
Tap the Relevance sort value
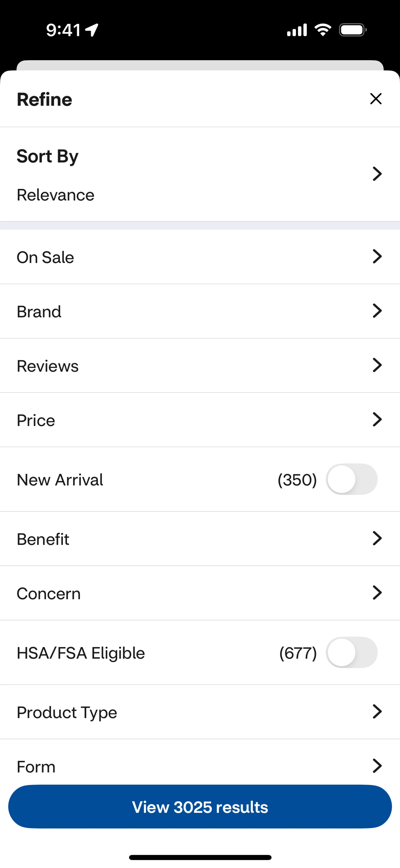[56, 195]
